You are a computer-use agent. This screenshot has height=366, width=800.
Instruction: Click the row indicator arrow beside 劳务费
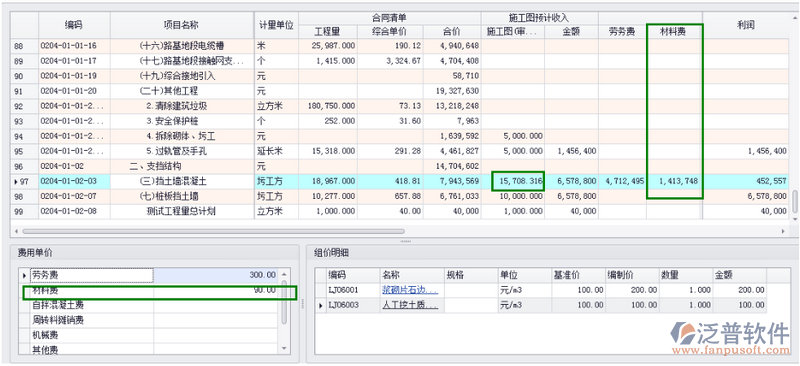[x=24, y=275]
